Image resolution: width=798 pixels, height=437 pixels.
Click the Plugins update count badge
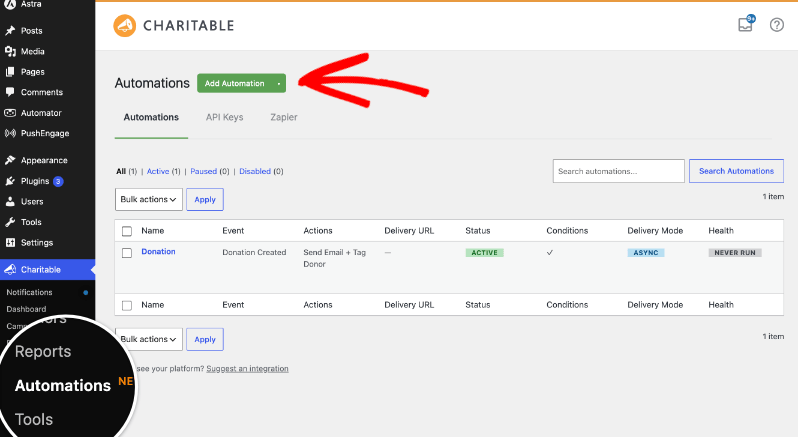pos(58,181)
